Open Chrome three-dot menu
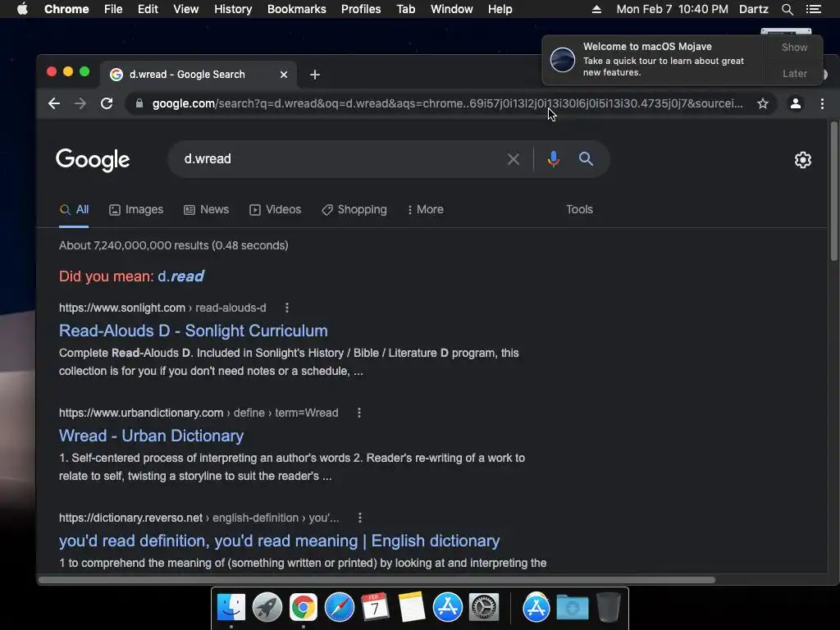 822,103
